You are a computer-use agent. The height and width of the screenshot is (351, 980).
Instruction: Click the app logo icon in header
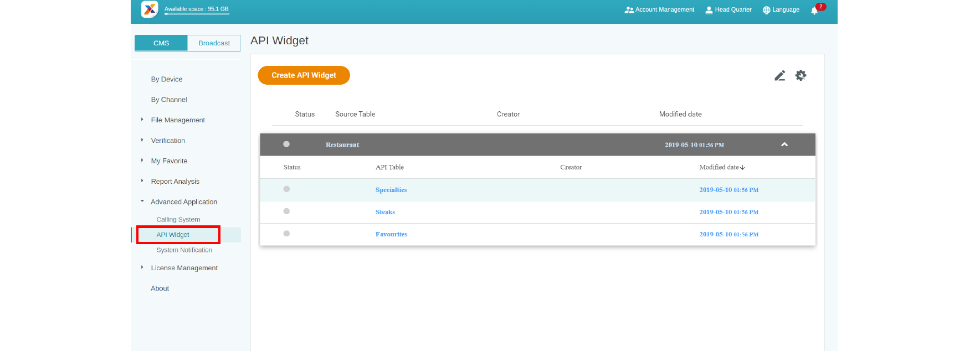coord(150,9)
